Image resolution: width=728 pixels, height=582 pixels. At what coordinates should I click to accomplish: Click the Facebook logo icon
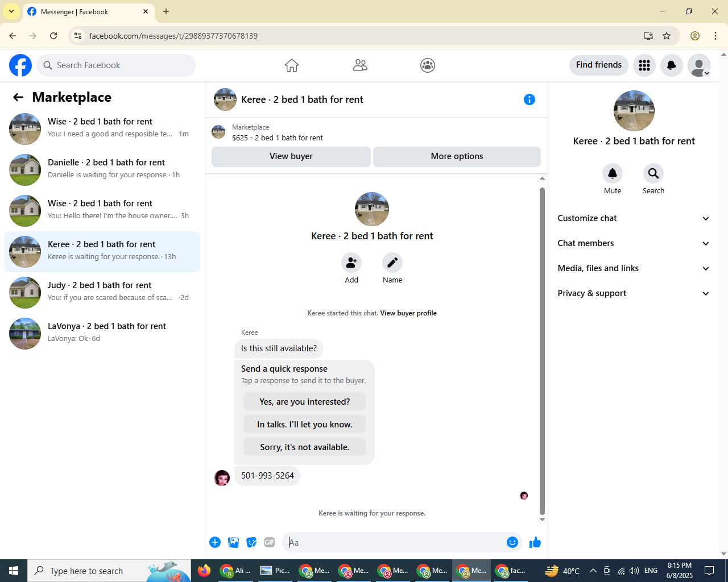pos(20,65)
